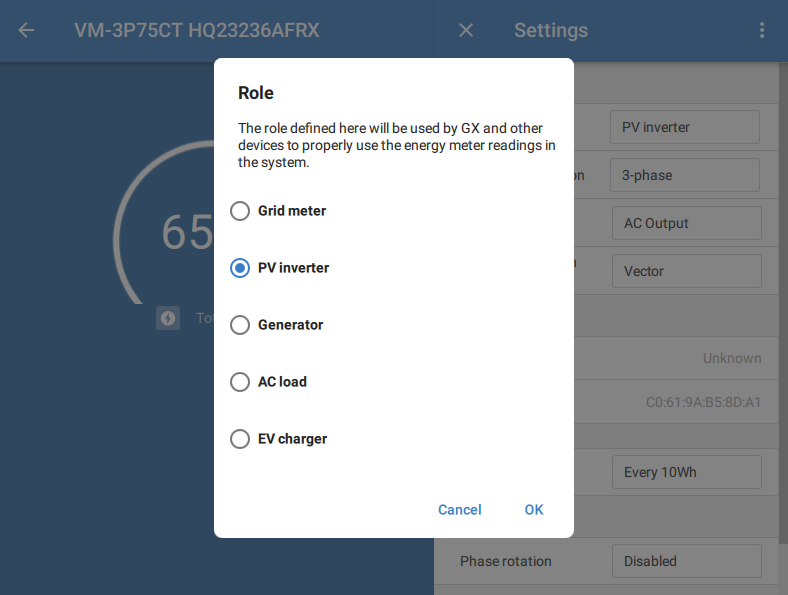788x595 pixels.
Task: Click the VM-3P75CT HQ23236AFRX device title
Action: tap(197, 30)
